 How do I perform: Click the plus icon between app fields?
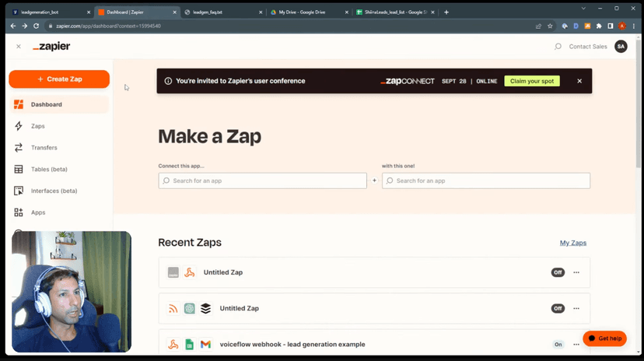click(x=374, y=180)
